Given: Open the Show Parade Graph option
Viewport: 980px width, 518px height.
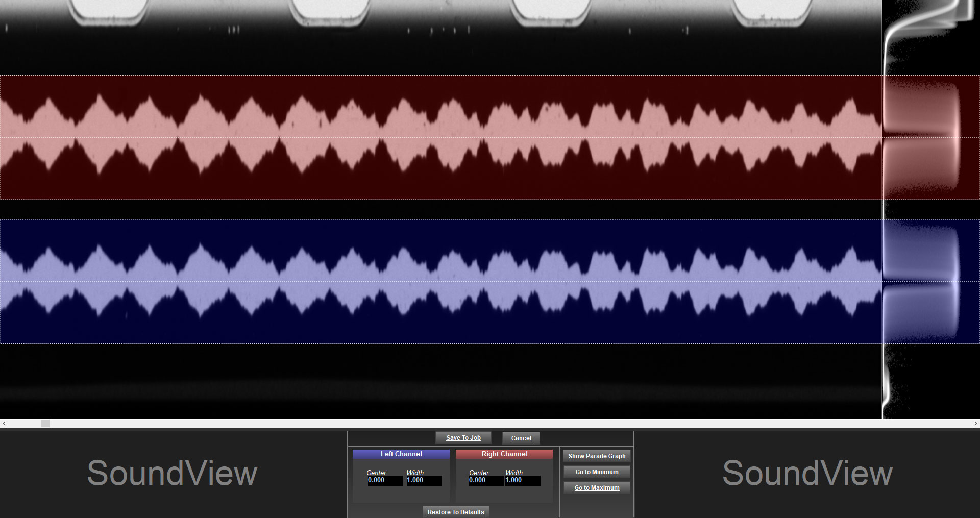Looking at the screenshot, I should coord(597,456).
